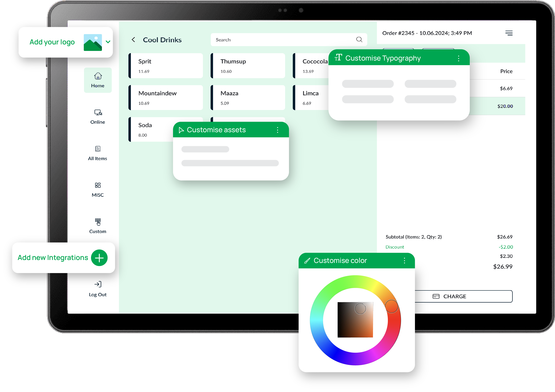Select the MISC grid icon
This screenshot has height=392, width=555.
point(98,185)
